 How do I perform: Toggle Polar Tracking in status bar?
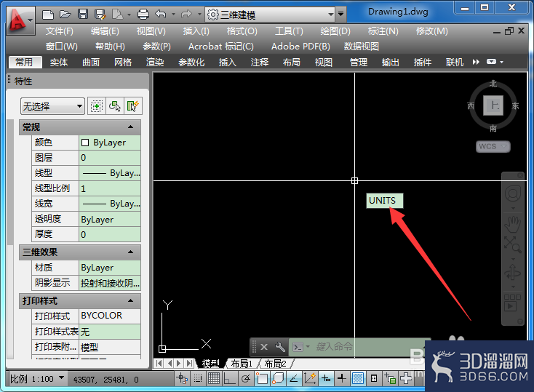246,378
